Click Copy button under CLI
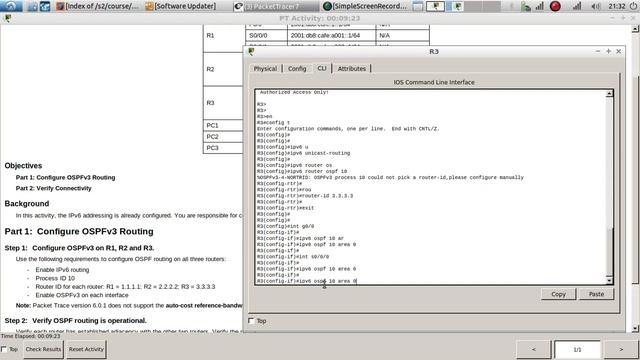640x360 pixels. point(558,294)
